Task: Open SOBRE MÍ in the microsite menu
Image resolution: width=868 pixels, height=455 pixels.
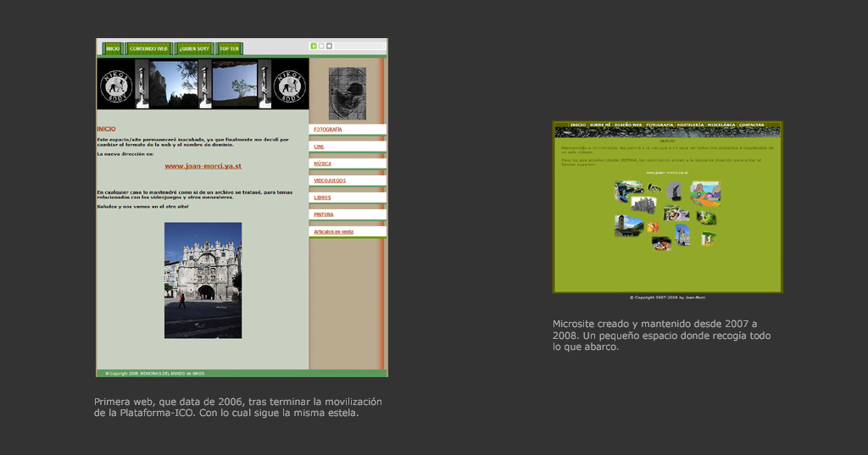Action: point(600,125)
